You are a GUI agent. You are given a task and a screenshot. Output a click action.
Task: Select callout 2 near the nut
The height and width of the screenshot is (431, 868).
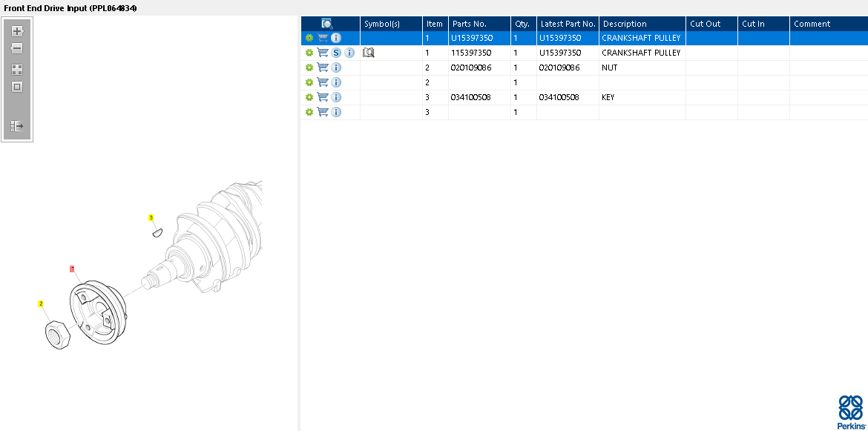[40, 303]
